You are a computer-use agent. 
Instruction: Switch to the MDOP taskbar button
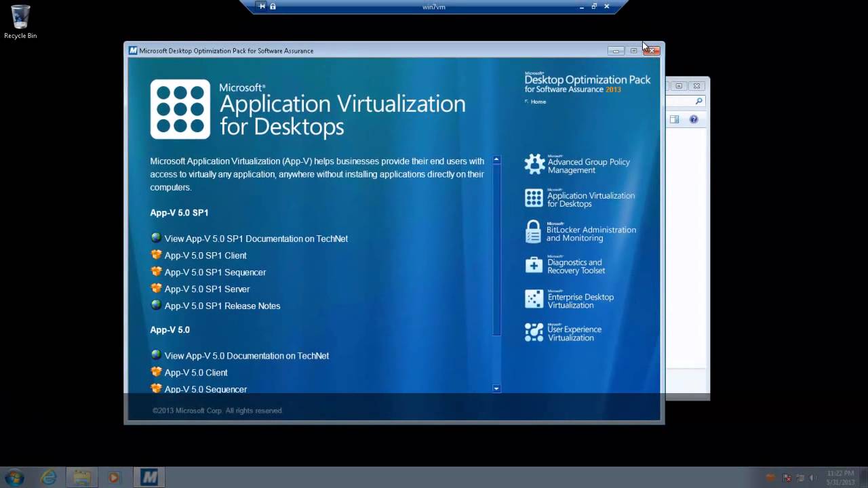149,478
